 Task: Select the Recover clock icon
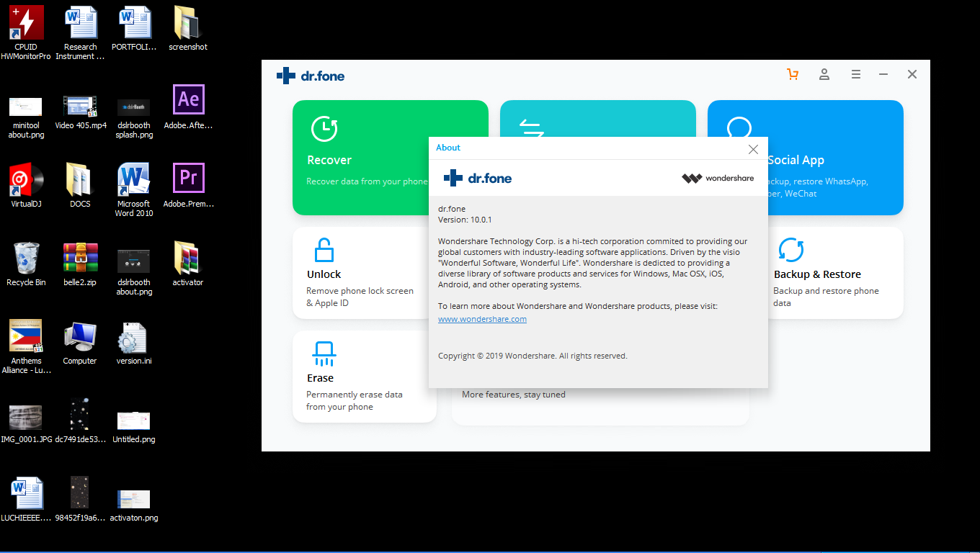coord(324,129)
